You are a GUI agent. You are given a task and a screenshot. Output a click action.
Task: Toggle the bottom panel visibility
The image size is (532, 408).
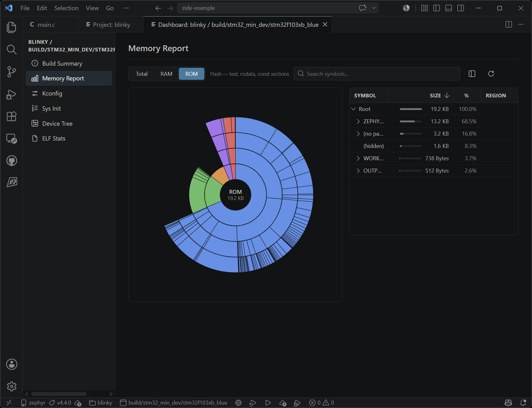(448, 8)
